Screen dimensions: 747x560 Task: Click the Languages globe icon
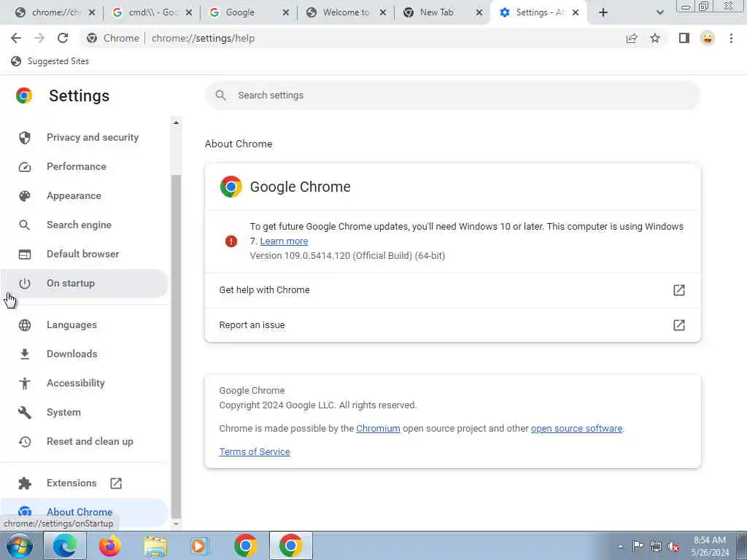tap(25, 324)
